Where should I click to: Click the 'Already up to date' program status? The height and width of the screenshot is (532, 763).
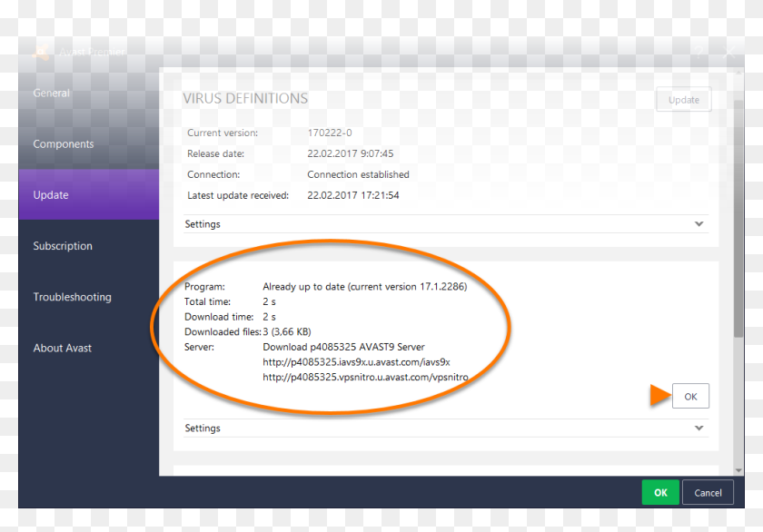pyautogui.click(x=365, y=286)
